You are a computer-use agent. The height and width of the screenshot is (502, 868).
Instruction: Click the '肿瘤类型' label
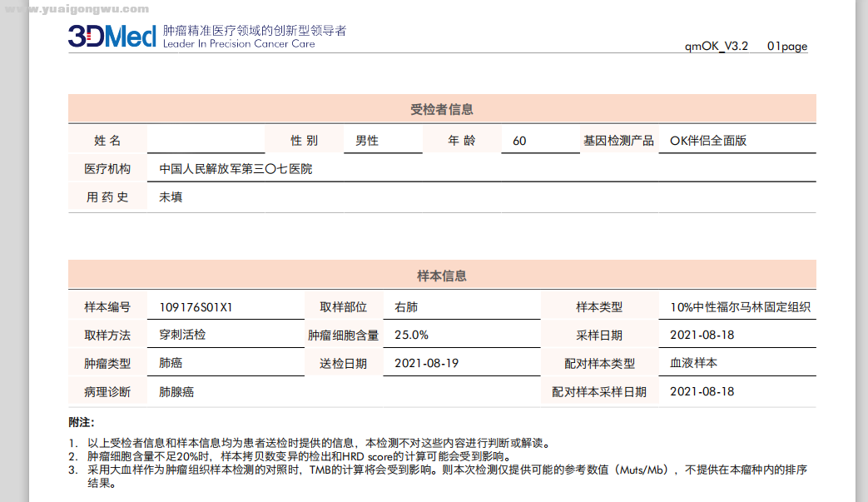click(107, 364)
